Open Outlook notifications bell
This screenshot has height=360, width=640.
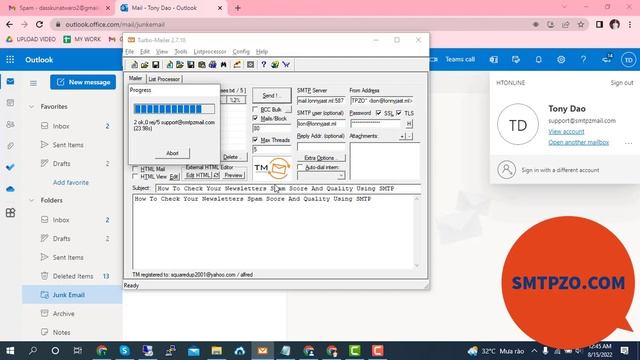(538, 60)
